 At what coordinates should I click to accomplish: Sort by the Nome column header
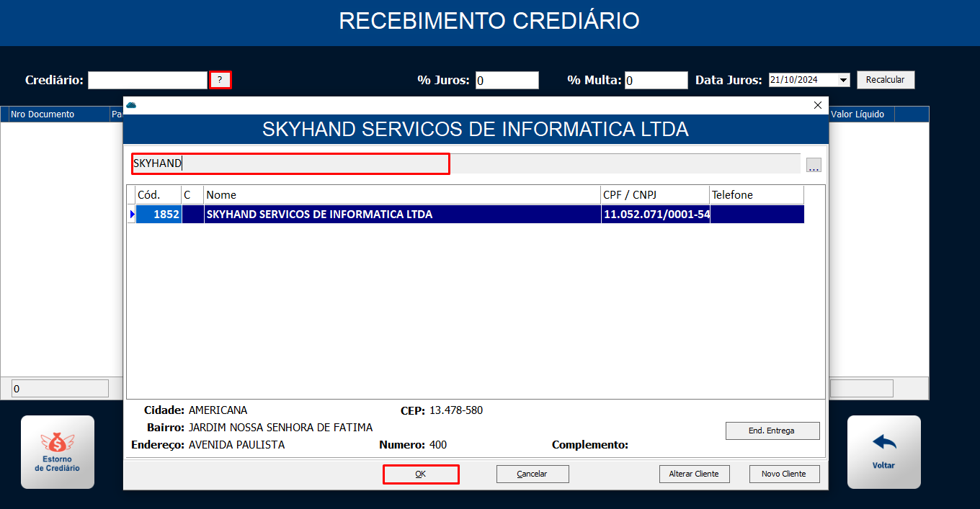pyautogui.click(x=402, y=195)
